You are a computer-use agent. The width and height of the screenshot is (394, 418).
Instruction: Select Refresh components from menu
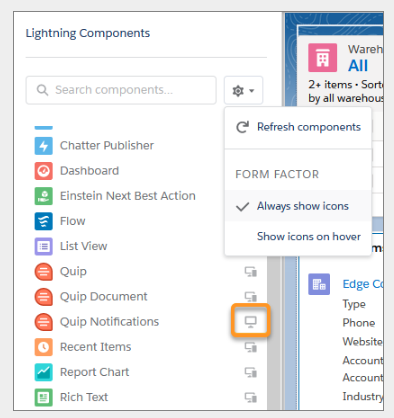click(298, 127)
